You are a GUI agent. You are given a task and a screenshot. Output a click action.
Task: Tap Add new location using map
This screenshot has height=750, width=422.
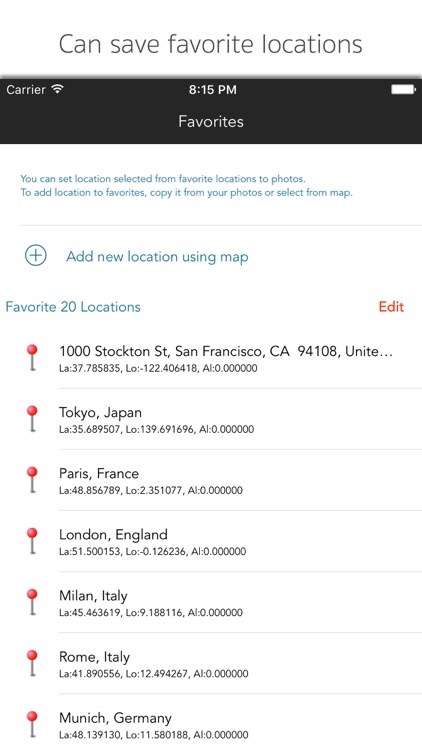pos(157,256)
